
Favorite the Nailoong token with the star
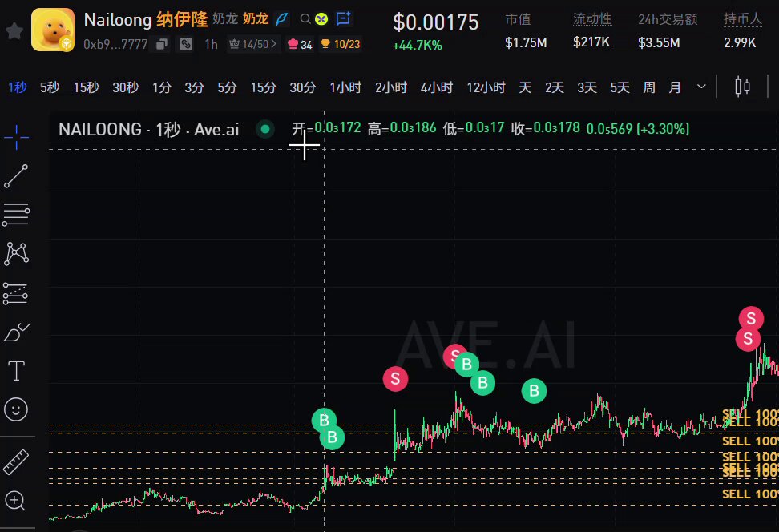pyautogui.click(x=14, y=30)
